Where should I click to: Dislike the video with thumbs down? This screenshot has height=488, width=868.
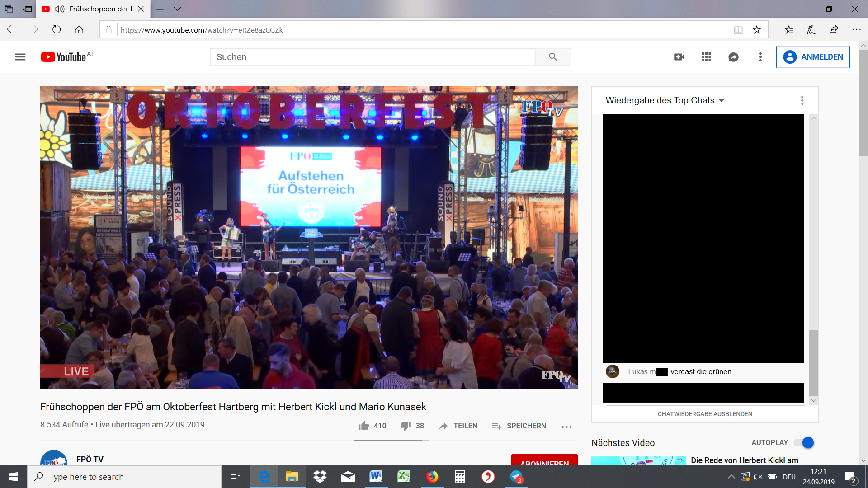[x=406, y=426]
